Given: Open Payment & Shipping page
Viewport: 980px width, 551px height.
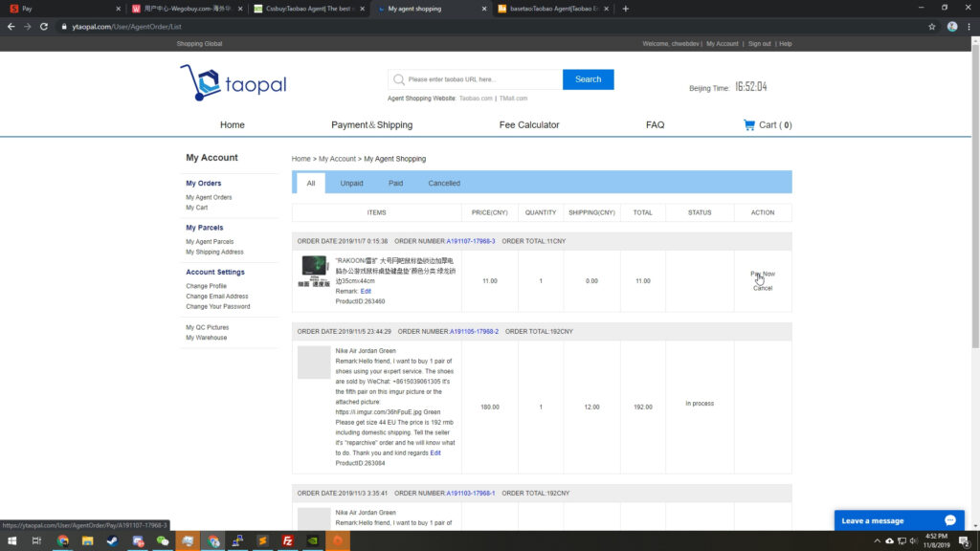Looking at the screenshot, I should pyautogui.click(x=372, y=125).
